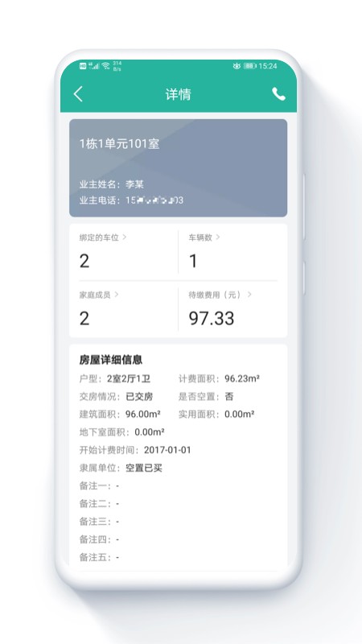Select the 97.33 pending fee amount
This screenshot has height=644, width=362.
[212, 318]
